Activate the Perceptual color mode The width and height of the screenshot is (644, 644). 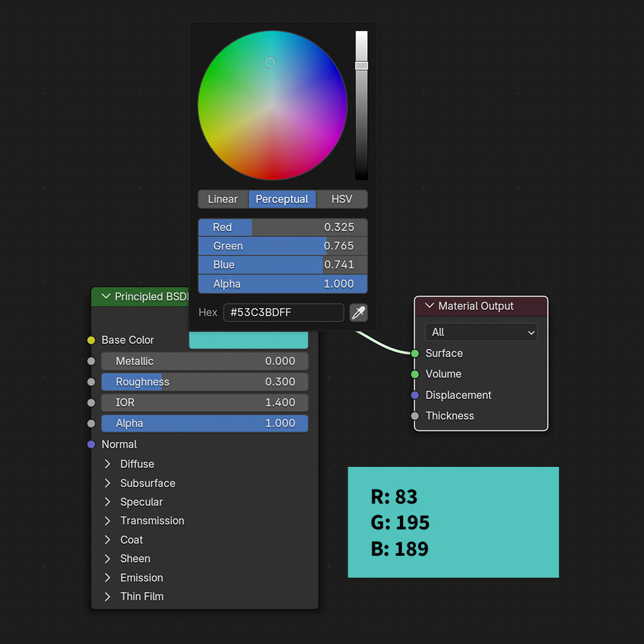[282, 199]
